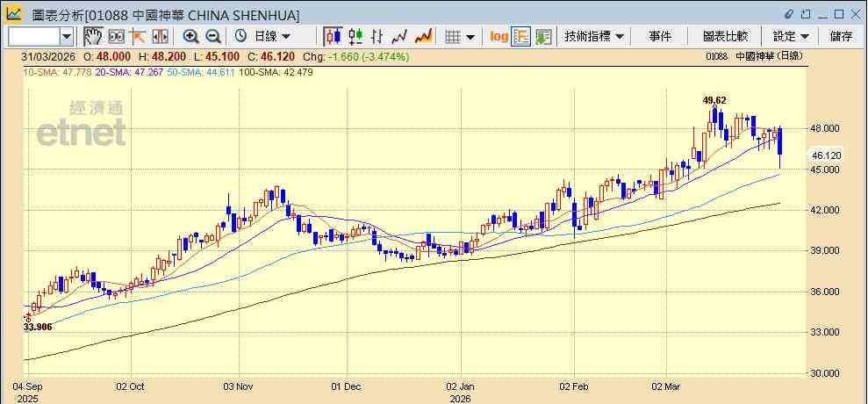Expand the grid lines dropdown arrow

tap(470, 37)
